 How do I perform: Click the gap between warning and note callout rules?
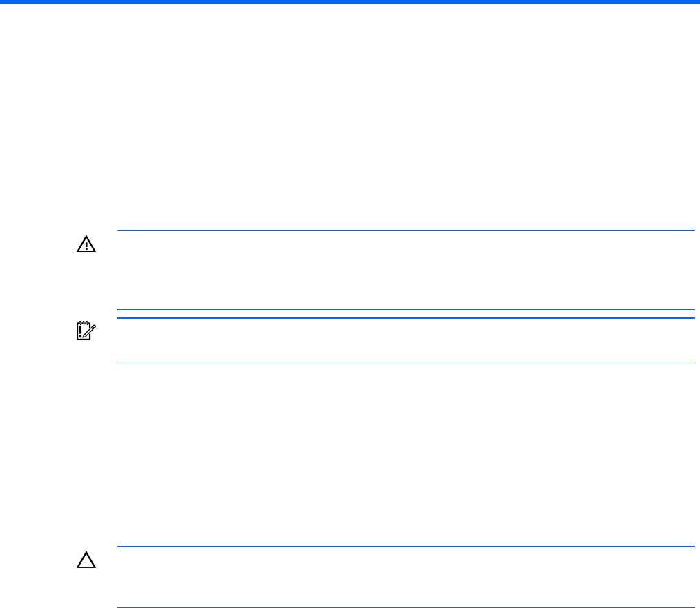click(406, 314)
